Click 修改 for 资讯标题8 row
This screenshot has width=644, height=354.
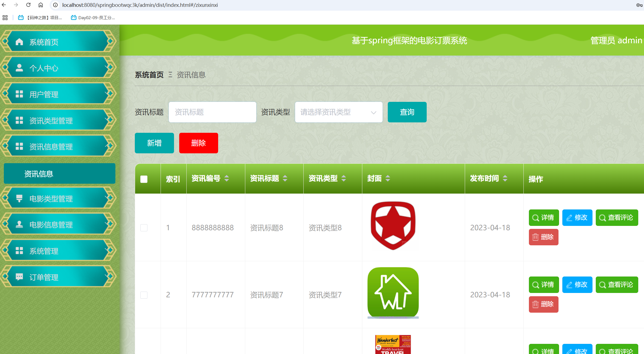pyautogui.click(x=577, y=218)
